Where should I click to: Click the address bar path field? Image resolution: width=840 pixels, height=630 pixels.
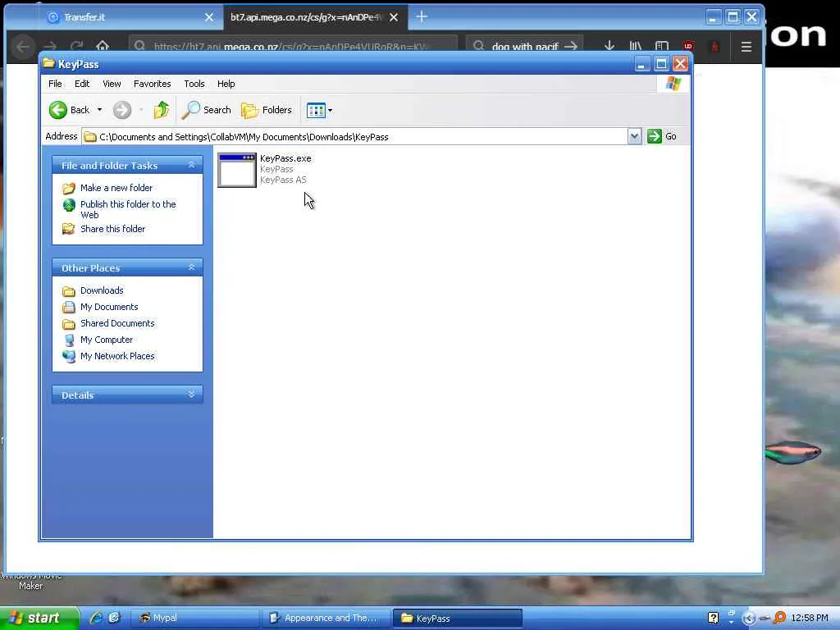point(354,137)
